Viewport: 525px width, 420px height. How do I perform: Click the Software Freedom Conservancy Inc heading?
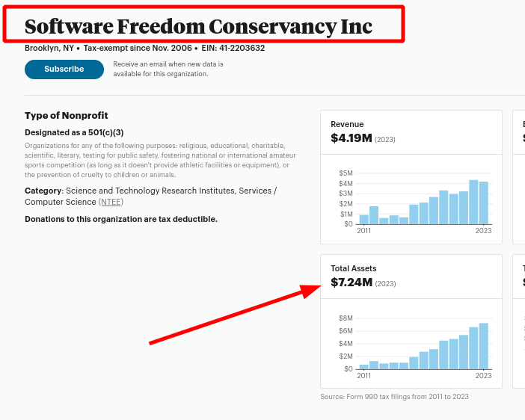tap(198, 26)
